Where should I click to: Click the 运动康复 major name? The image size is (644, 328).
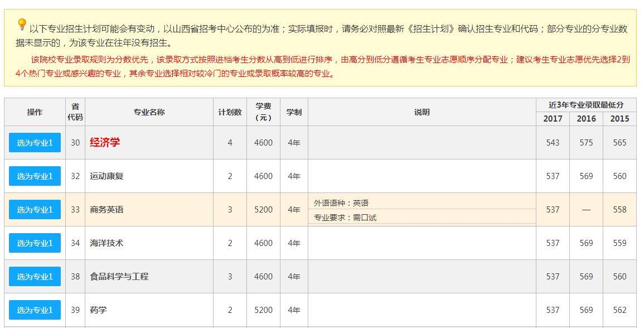click(x=106, y=176)
